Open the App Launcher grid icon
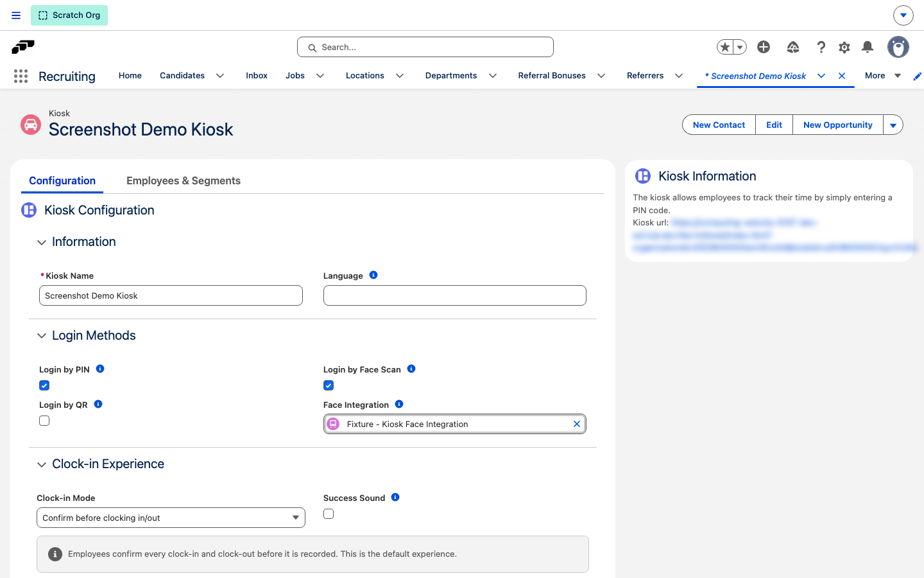 pyautogui.click(x=21, y=76)
